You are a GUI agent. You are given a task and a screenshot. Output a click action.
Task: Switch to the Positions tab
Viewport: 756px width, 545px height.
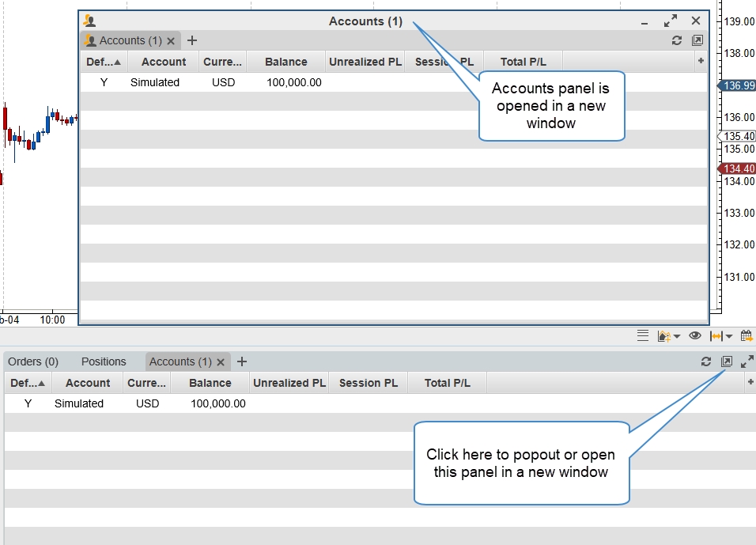pyautogui.click(x=104, y=361)
